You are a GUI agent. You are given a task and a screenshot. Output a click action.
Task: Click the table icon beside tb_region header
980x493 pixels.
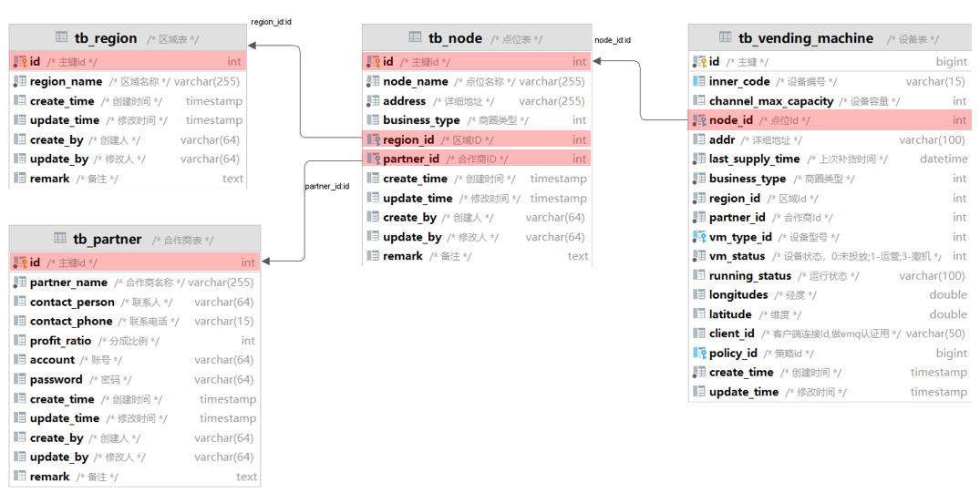click(61, 37)
